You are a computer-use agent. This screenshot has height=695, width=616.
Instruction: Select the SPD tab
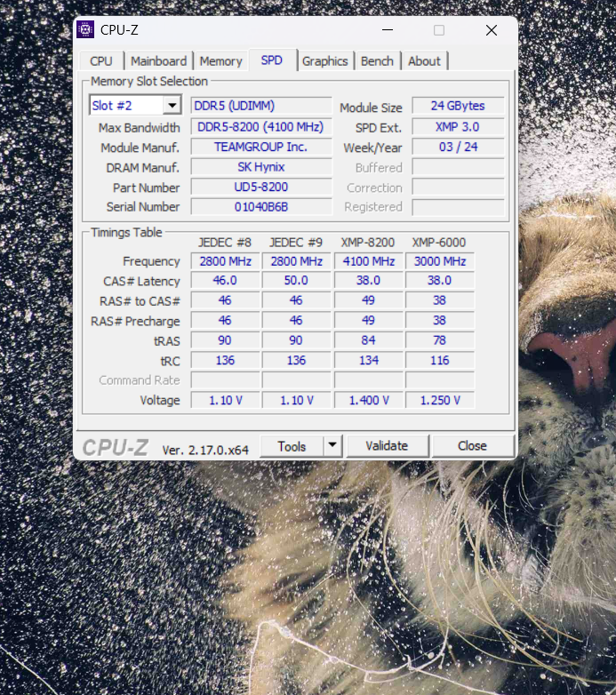pos(272,60)
